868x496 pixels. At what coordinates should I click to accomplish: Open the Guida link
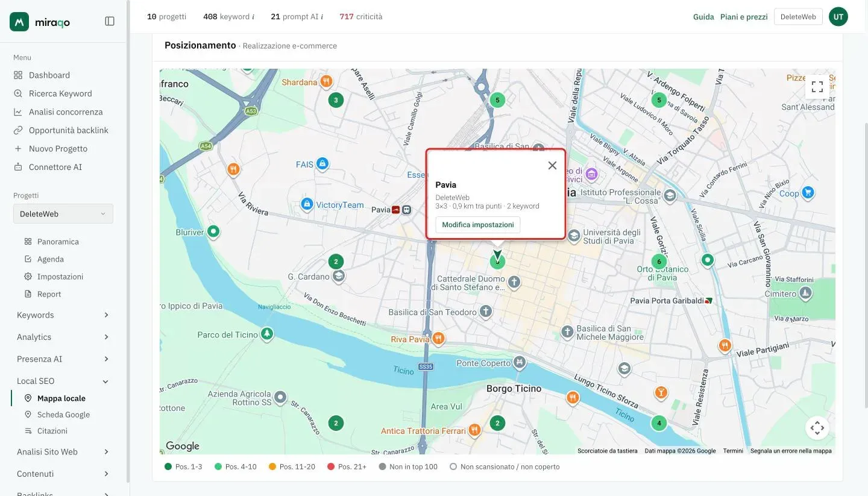click(703, 17)
